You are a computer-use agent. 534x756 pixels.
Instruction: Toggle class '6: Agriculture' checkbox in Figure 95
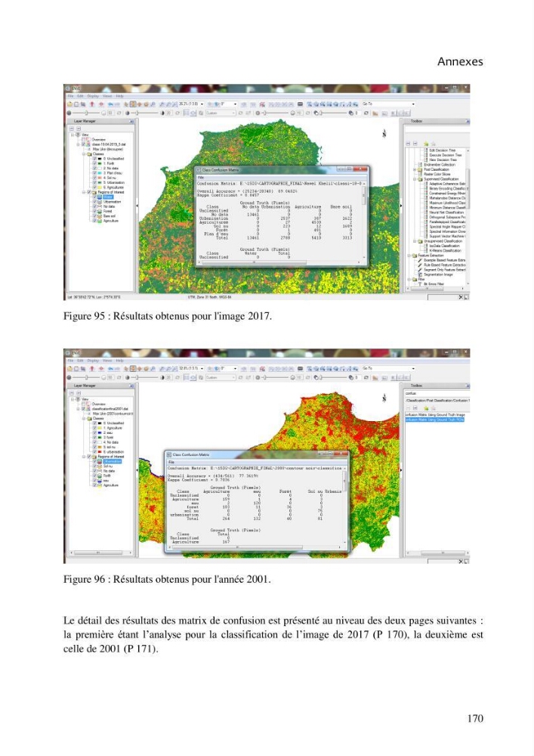point(95,187)
